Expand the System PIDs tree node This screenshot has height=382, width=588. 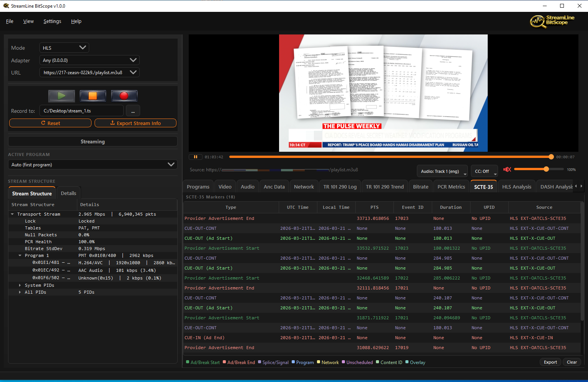[20, 285]
